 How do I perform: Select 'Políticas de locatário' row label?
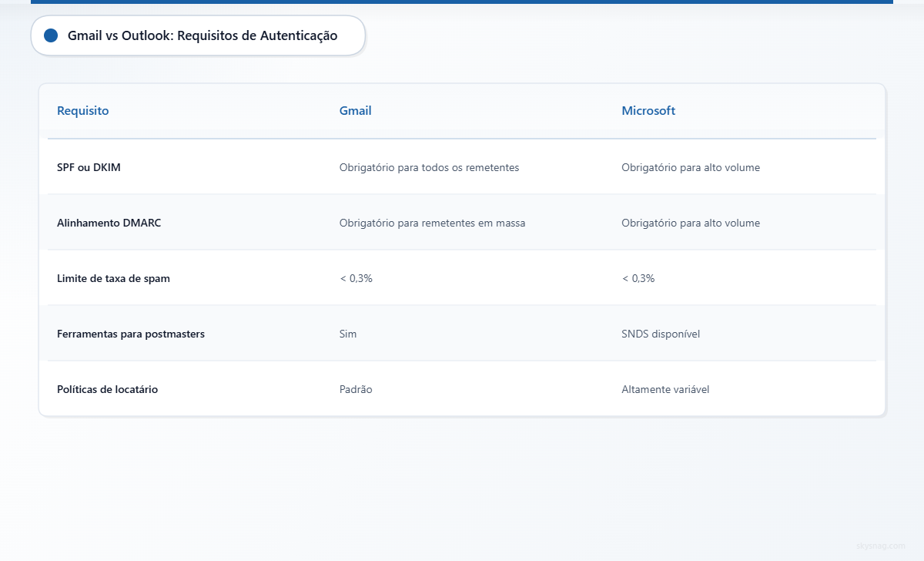107,389
